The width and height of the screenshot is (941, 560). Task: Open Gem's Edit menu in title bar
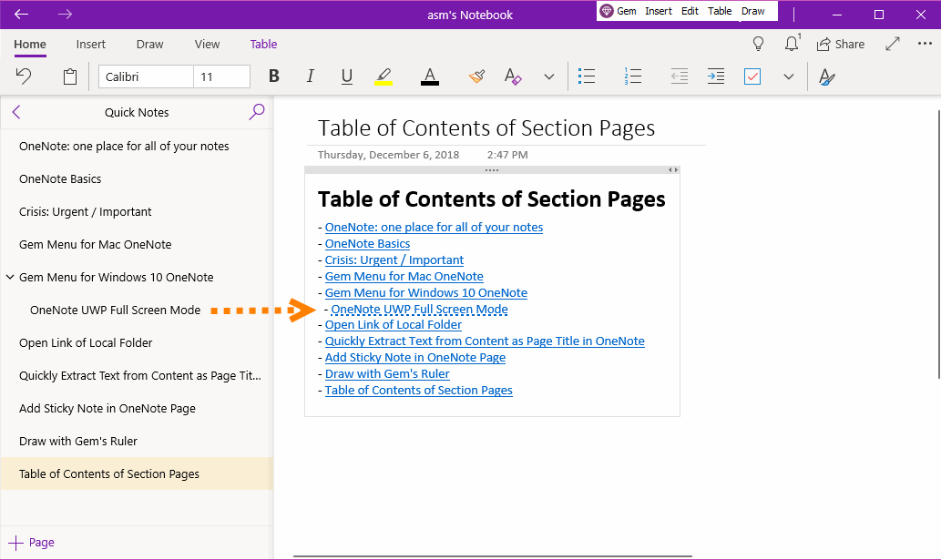click(x=690, y=11)
